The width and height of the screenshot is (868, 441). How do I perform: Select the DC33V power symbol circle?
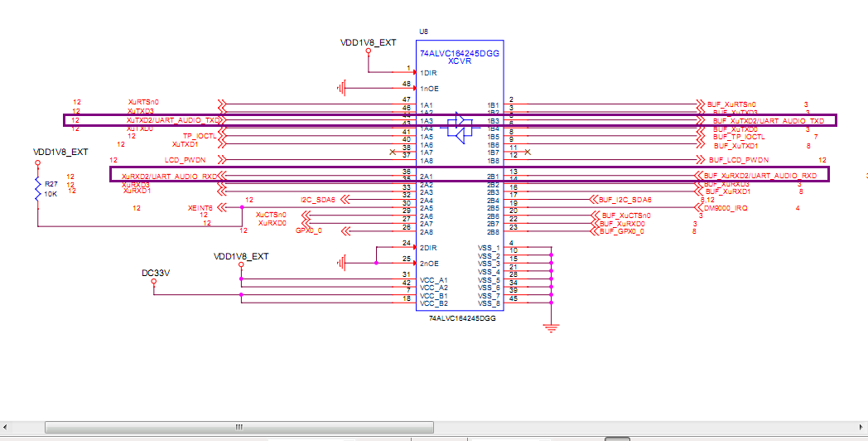pos(154,282)
